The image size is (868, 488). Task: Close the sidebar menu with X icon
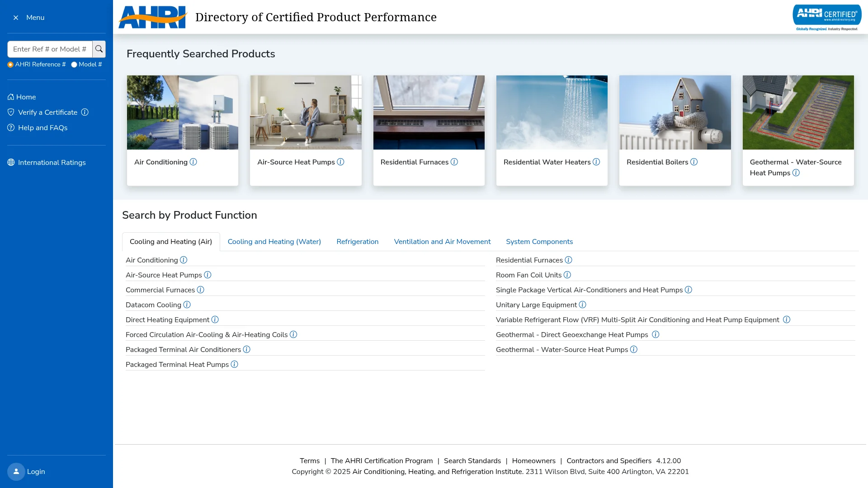pyautogui.click(x=16, y=18)
